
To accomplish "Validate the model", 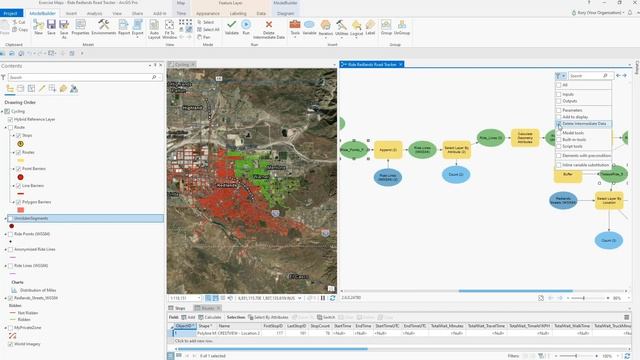I will (x=231, y=27).
